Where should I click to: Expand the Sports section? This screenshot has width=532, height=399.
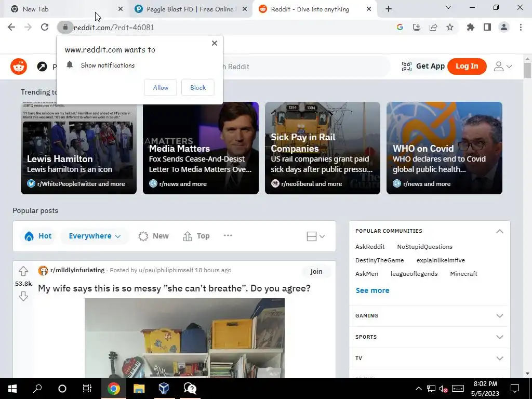[x=429, y=337]
